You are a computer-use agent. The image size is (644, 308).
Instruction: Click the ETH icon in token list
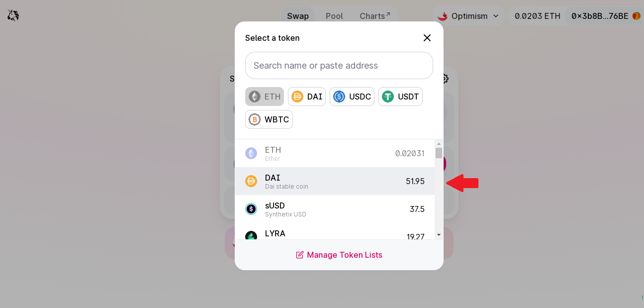tap(251, 153)
